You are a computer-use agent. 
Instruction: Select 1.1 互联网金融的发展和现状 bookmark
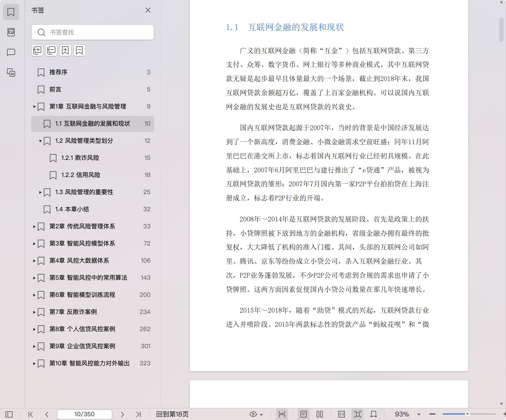pos(93,124)
